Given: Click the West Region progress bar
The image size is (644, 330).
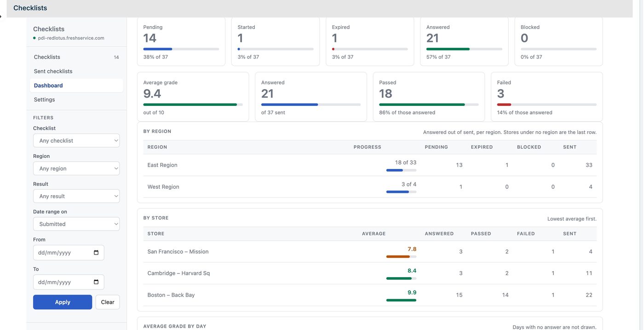Looking at the screenshot, I should point(401,192).
